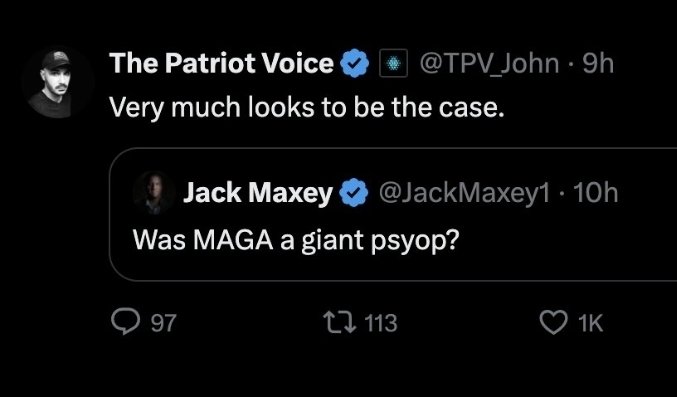Screen dimensions: 677x397
Task: Open The Patriot Voice profile avatar
Action: (x=57, y=82)
